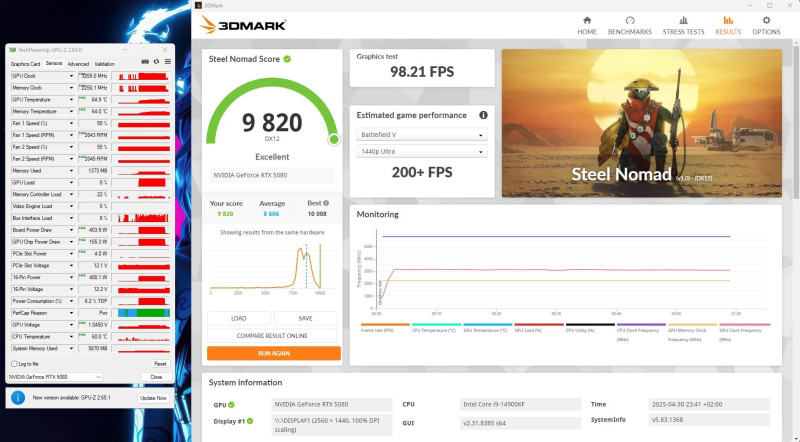The height and width of the screenshot is (442, 800).
Task: Open the NVIDIA GeForce RTX 5080 GPU selector
Action: point(55,377)
